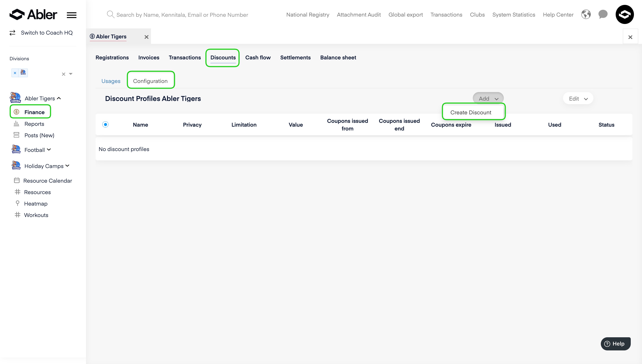The width and height of the screenshot is (642, 364).
Task: Click the black Abler profile avatar
Action: 625,14
